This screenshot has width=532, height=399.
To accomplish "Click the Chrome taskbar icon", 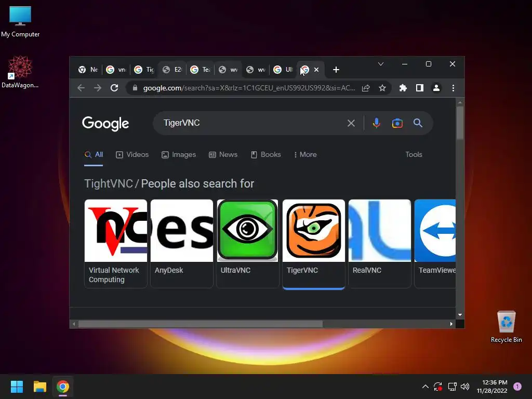I will tap(63, 387).
